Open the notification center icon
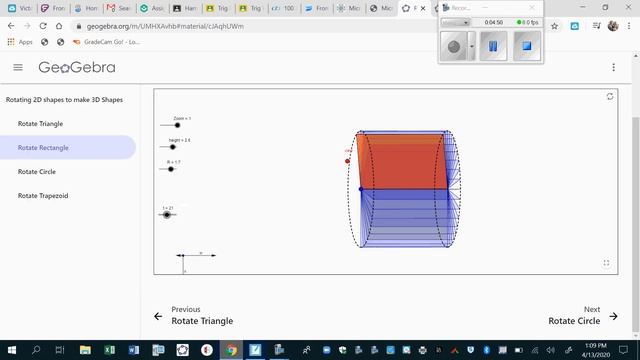Screen dimensions: 640x360 coord(623,350)
